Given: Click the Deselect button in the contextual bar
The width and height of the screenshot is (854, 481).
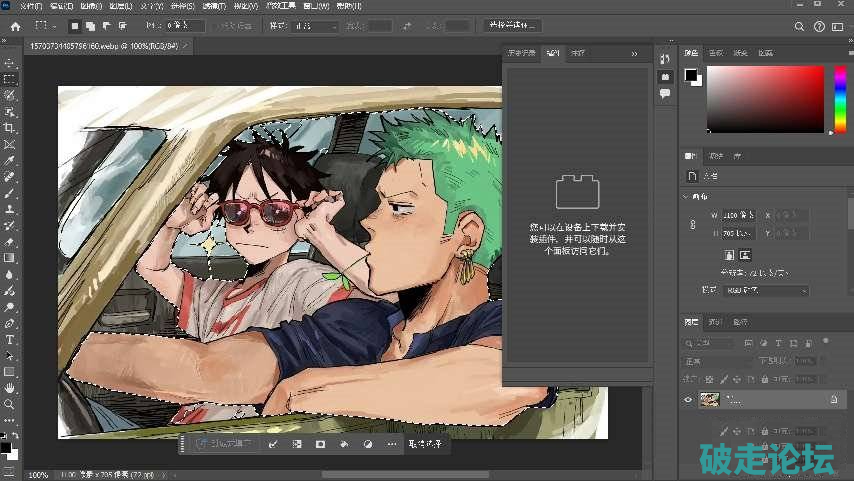Looking at the screenshot, I should click(x=424, y=443).
